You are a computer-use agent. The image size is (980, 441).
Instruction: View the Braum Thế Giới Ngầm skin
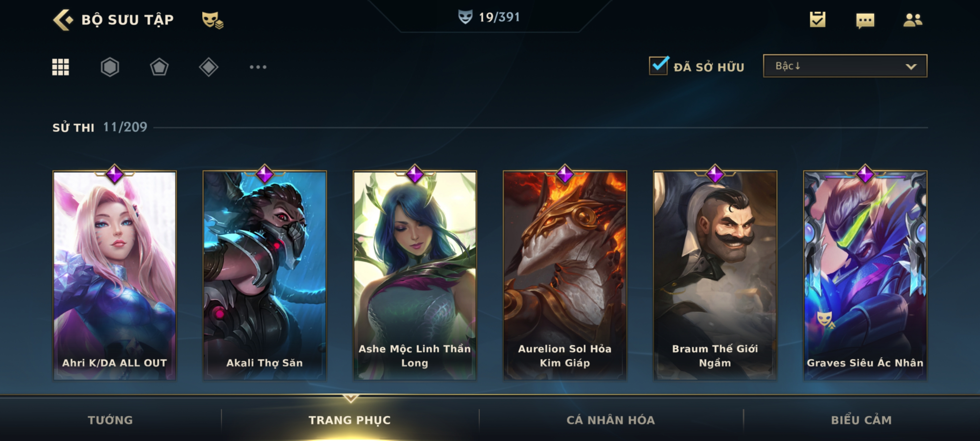pos(715,275)
